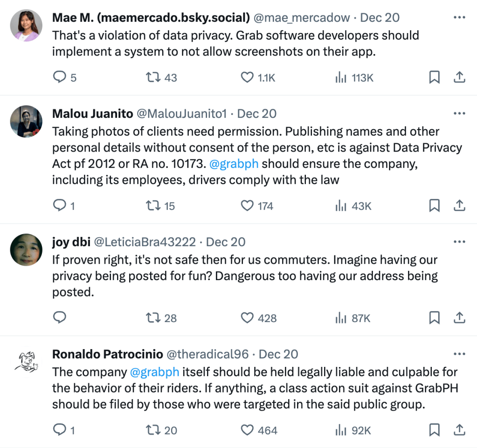Click Mae M.'s profile avatar
Viewport: 477px width, 448px height.
[26, 25]
